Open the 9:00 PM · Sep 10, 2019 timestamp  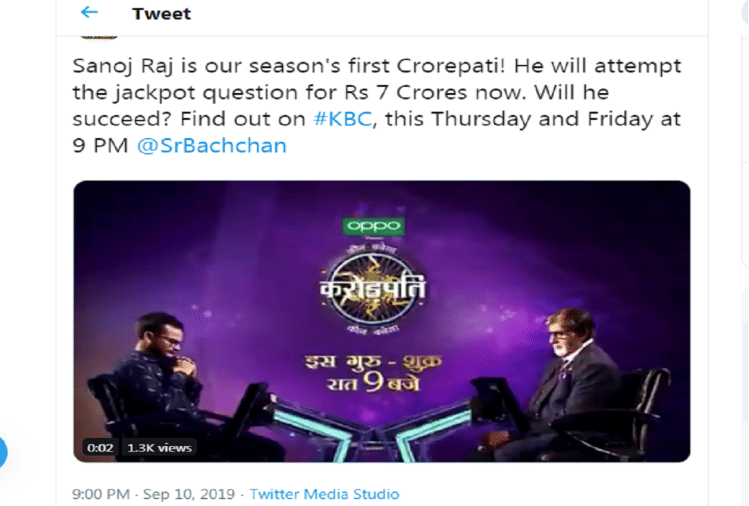(x=153, y=494)
